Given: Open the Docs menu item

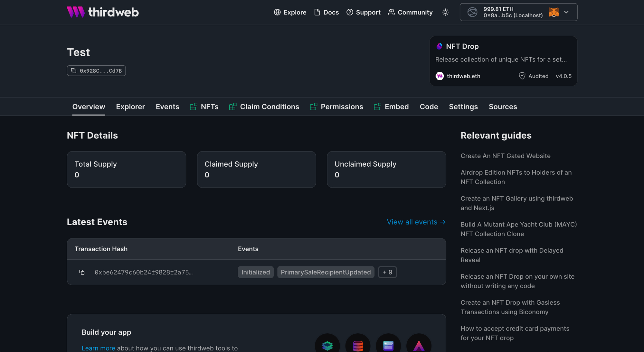Looking at the screenshot, I should click(x=331, y=12).
